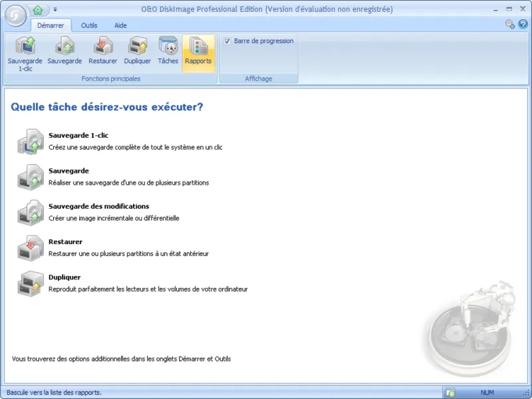
Task: Click the round O&O application orb button
Action: click(x=14, y=15)
